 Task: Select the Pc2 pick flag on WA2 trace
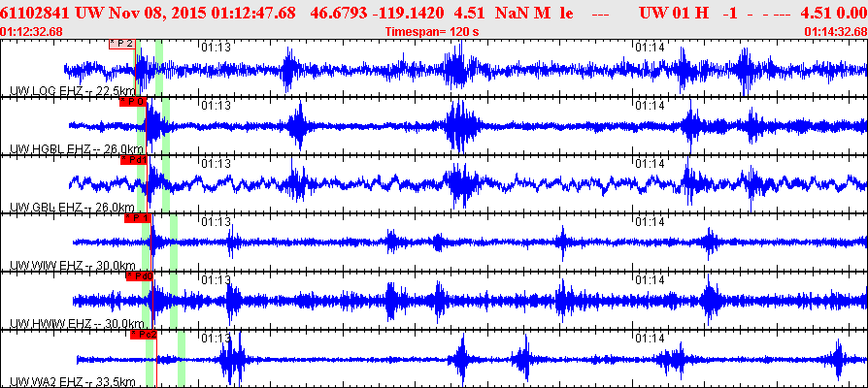pyautogui.click(x=144, y=335)
